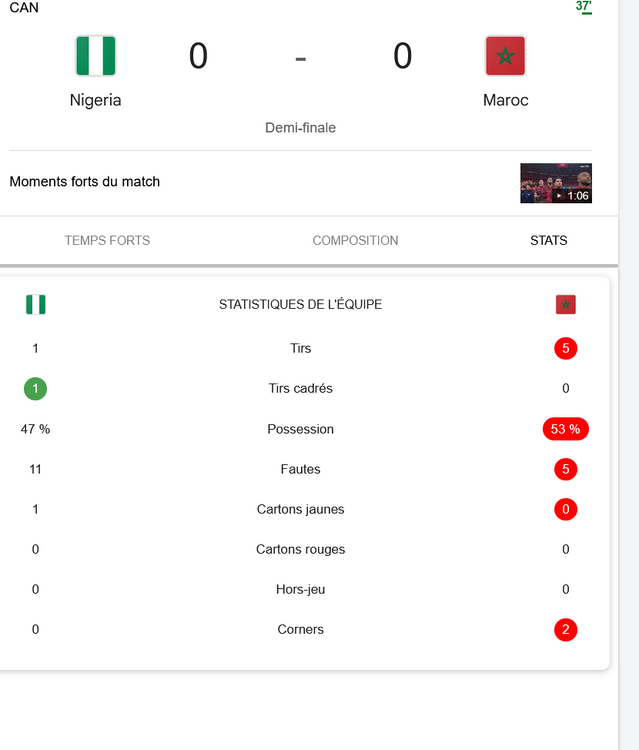Click the CAN competition label

click(x=24, y=8)
